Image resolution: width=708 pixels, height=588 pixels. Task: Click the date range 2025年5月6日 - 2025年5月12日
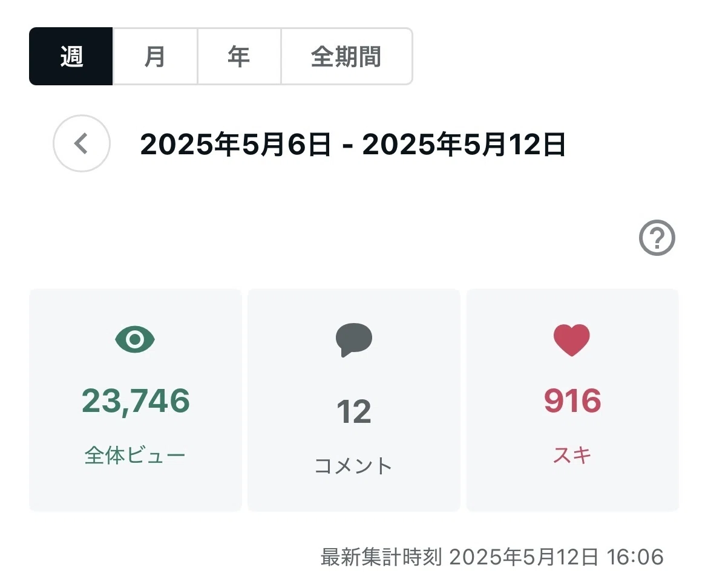tap(353, 145)
